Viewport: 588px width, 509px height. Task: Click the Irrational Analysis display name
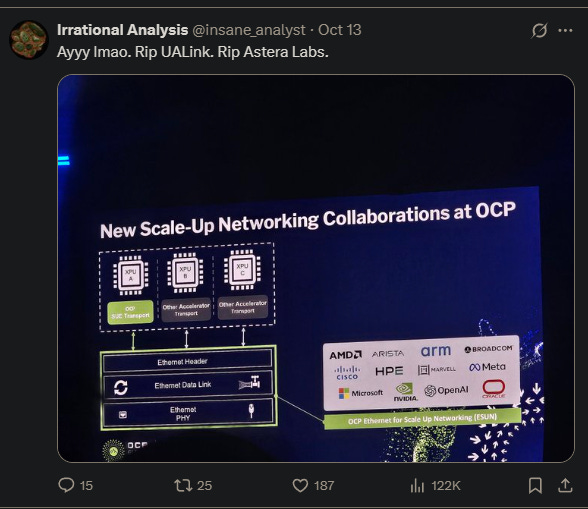(x=122, y=30)
